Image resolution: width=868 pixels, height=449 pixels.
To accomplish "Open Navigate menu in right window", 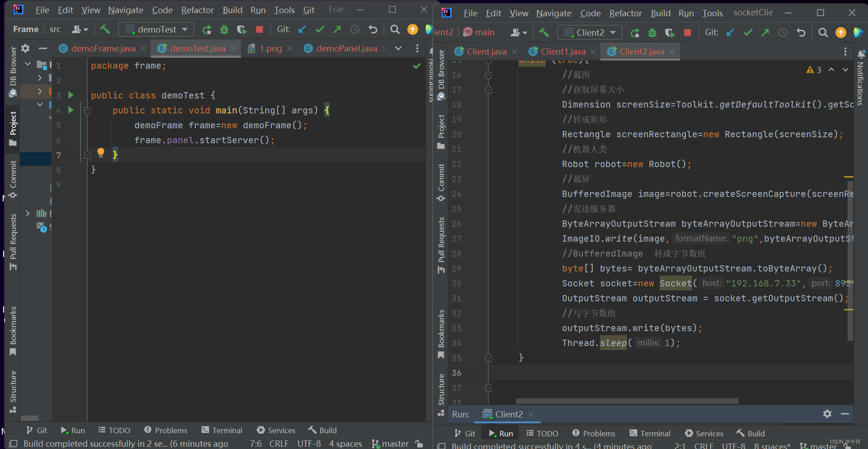I will (x=553, y=13).
